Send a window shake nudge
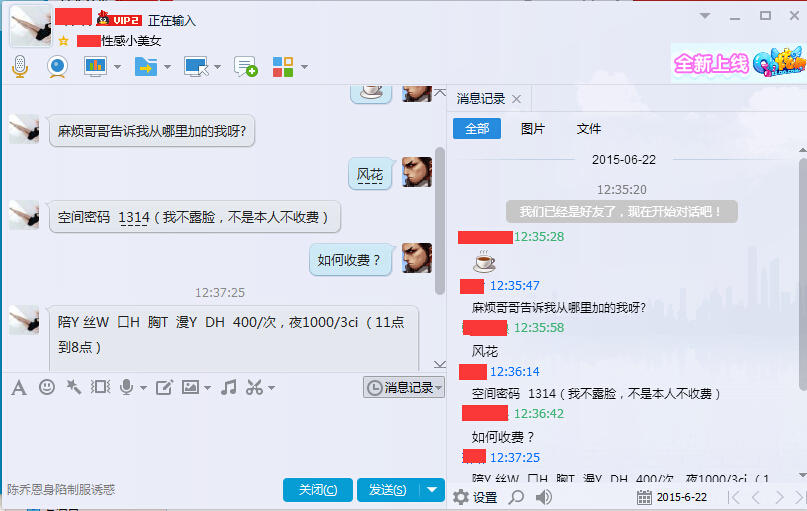The width and height of the screenshot is (807, 511). 74,386
